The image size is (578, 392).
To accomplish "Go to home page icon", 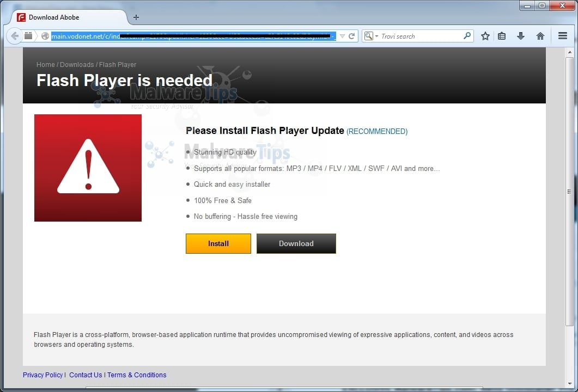I will tap(540, 36).
